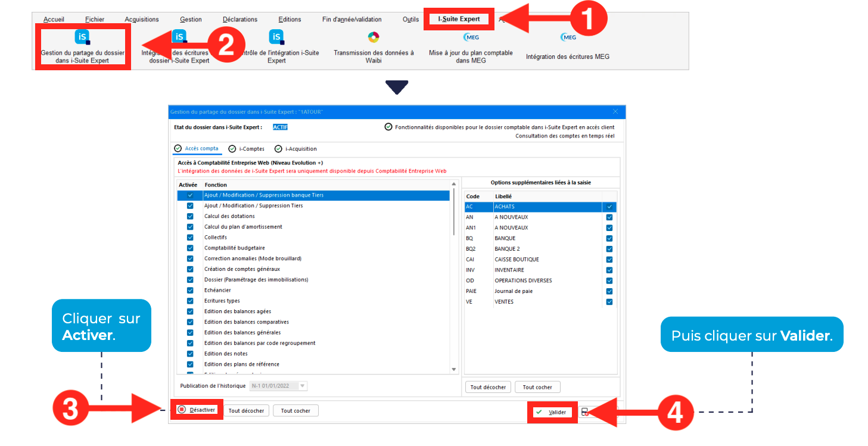Select Edition des balances générales row
The width and height of the screenshot is (868, 446).
(x=314, y=333)
